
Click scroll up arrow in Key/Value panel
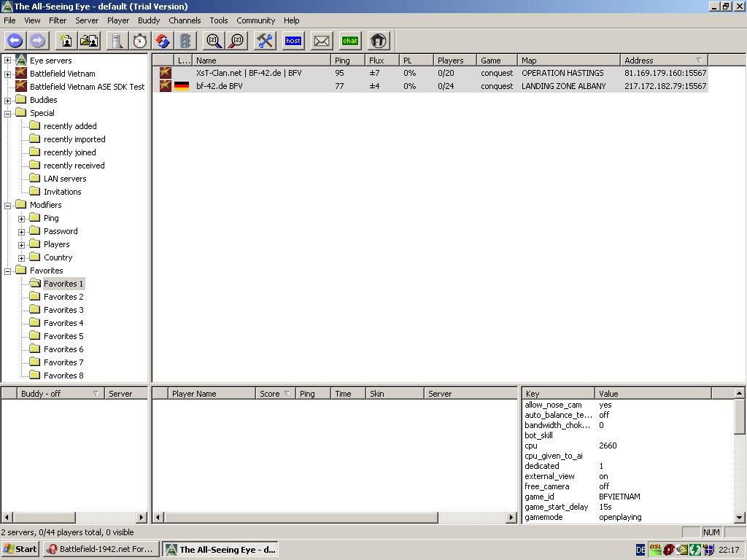click(739, 393)
